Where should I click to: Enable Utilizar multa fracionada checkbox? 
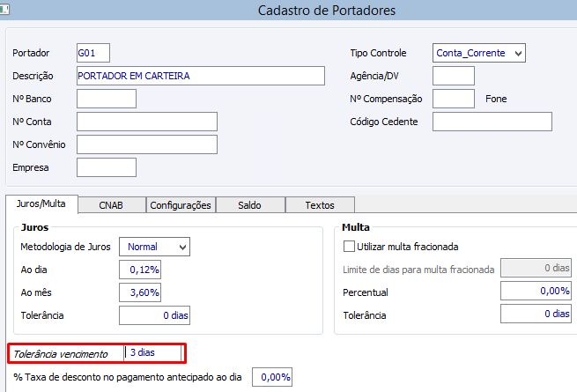(349, 247)
